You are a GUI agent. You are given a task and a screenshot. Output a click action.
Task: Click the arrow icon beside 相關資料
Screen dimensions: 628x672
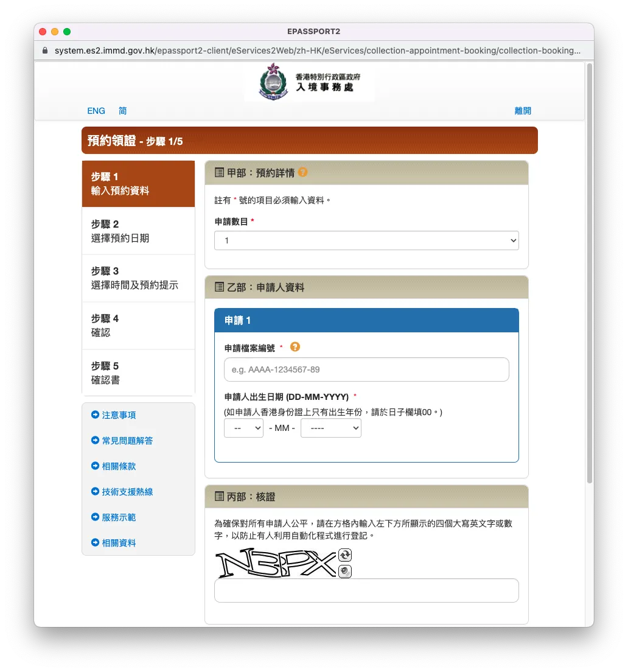95,542
